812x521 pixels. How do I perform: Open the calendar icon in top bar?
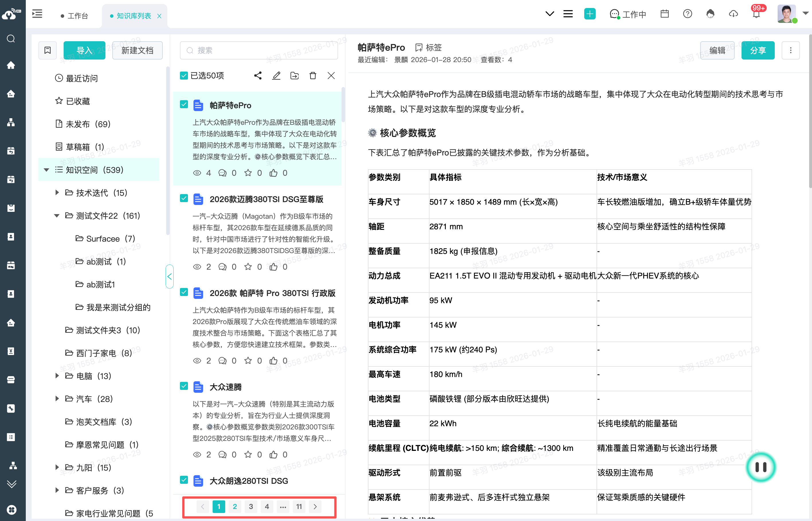pyautogui.click(x=664, y=14)
